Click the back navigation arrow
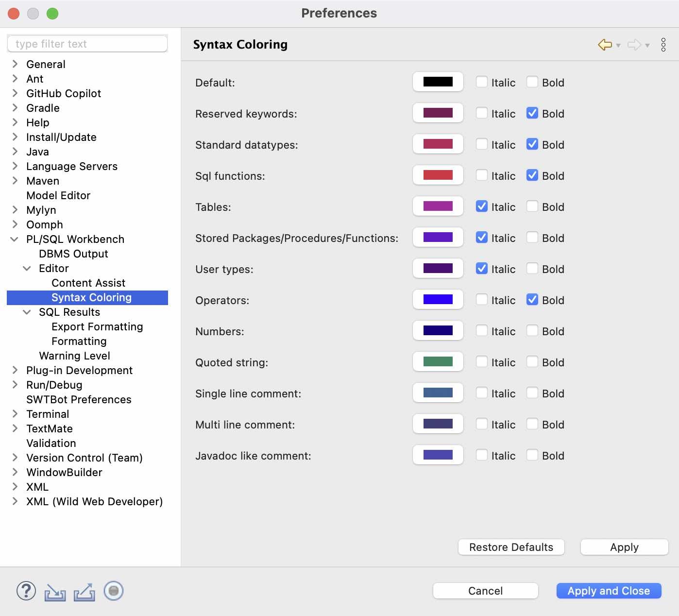The image size is (679, 616). [x=604, y=45]
